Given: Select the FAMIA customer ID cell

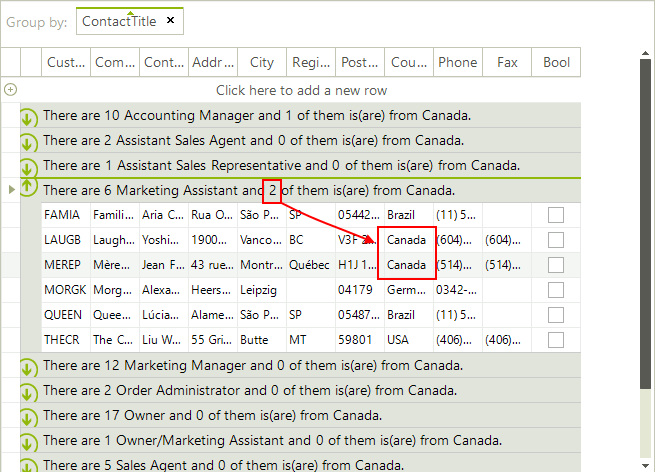Looking at the screenshot, I should click(x=66, y=215).
